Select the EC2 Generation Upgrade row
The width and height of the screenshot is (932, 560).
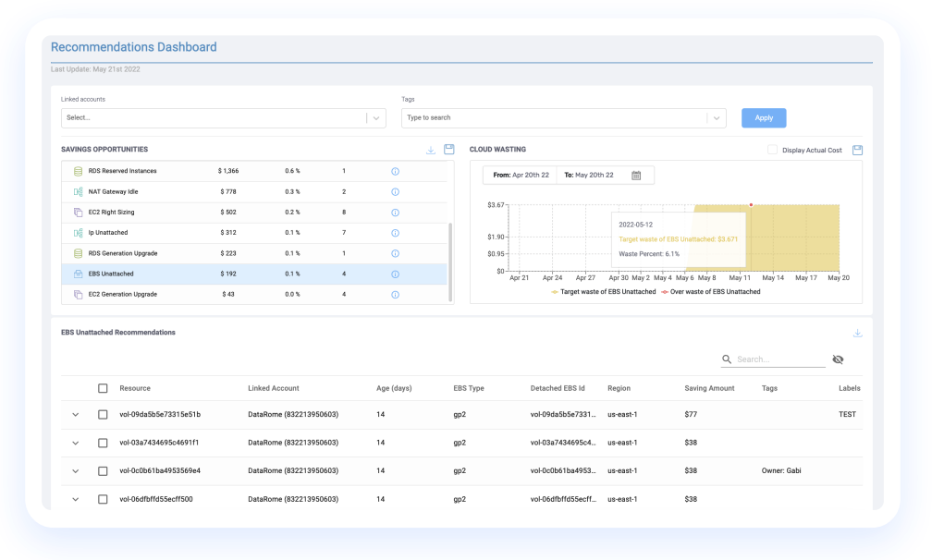pos(254,295)
